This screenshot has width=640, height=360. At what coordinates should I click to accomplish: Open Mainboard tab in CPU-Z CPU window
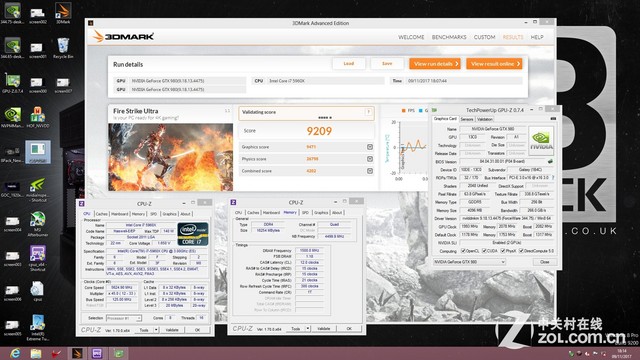(x=120, y=214)
